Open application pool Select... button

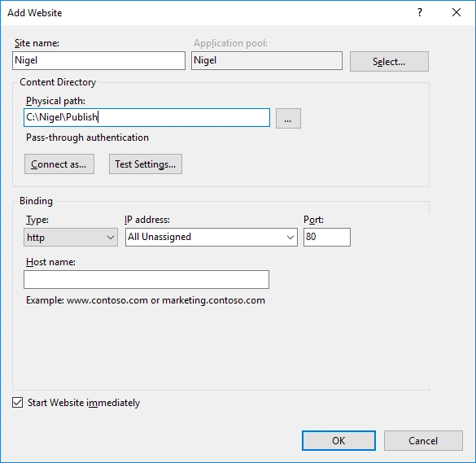(389, 62)
